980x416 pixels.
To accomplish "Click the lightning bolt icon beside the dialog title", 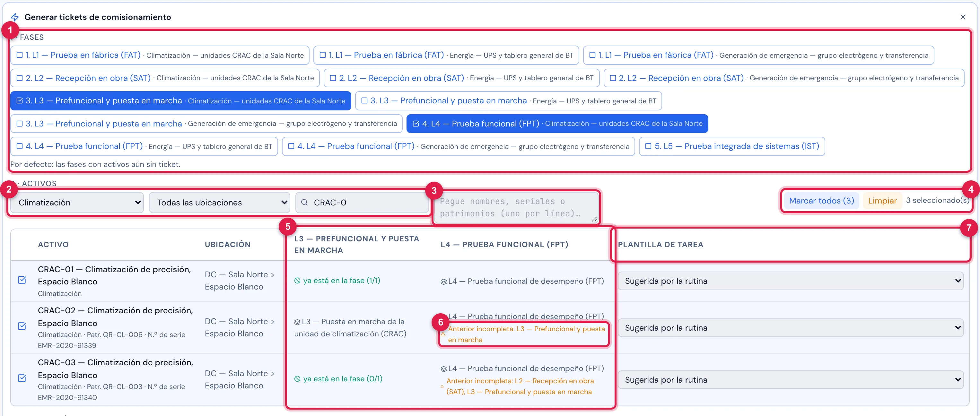I will click(x=14, y=17).
